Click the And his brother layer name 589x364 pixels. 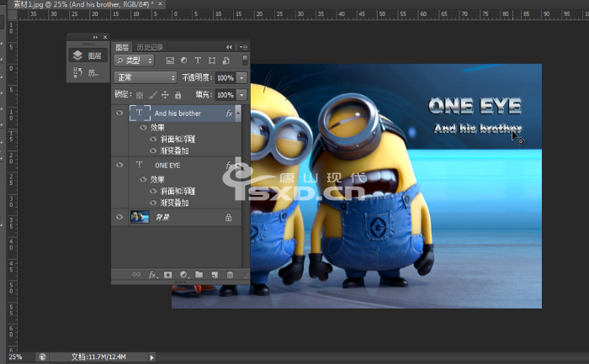pos(178,113)
